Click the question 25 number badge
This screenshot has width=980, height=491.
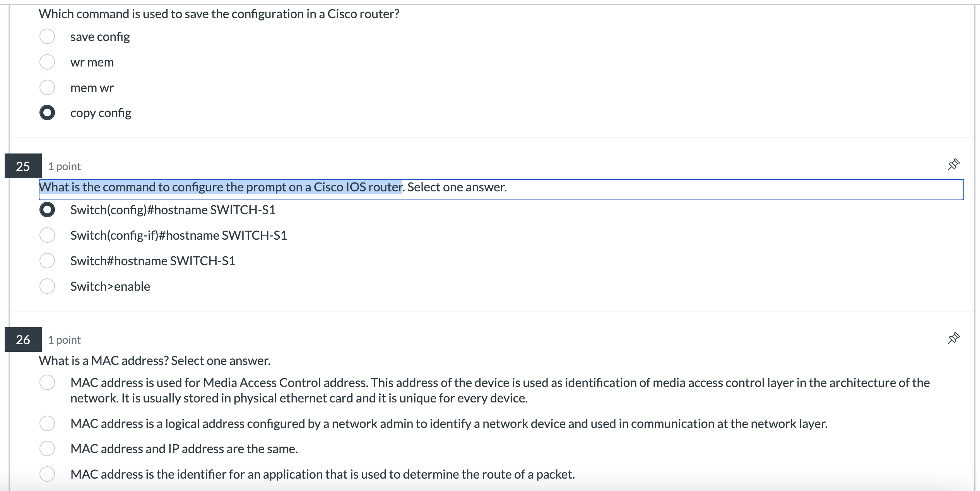pyautogui.click(x=22, y=167)
